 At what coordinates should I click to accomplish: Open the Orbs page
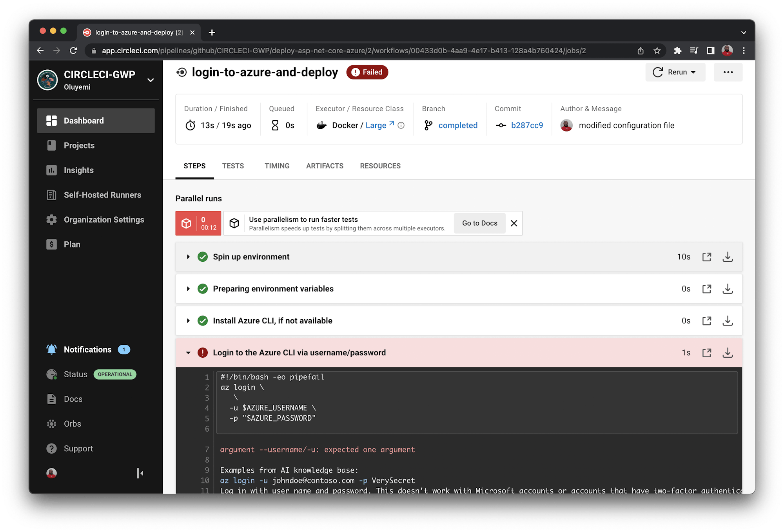[x=73, y=424]
